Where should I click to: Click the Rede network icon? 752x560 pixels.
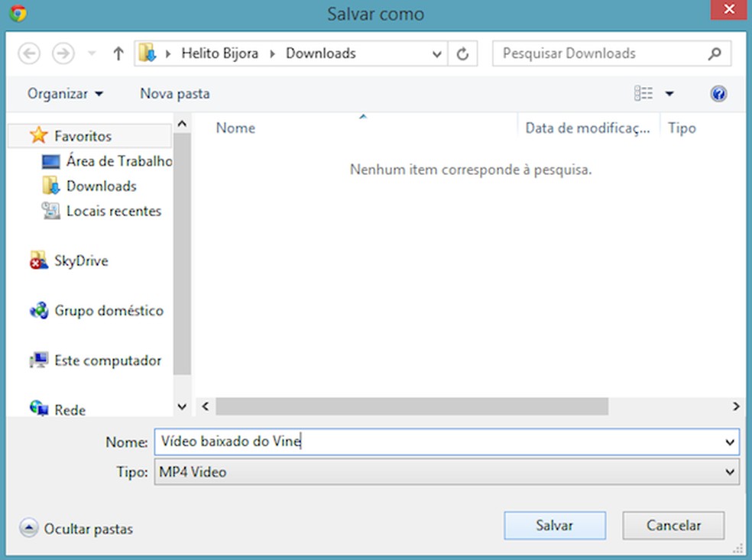click(39, 409)
